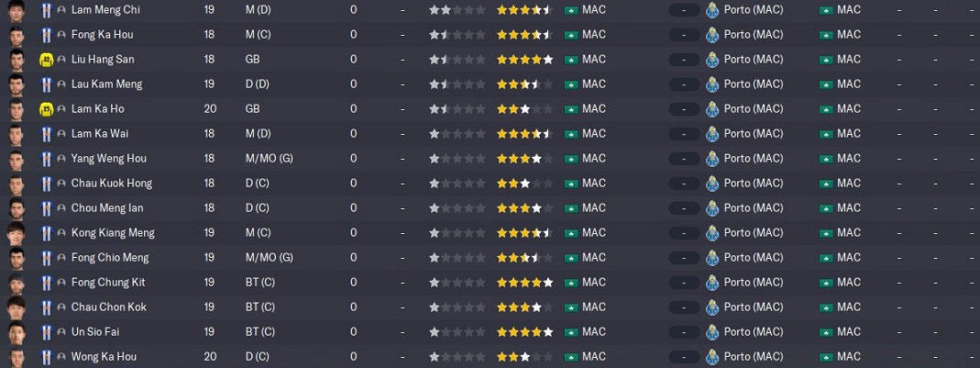Click the Macau flag beside Lau Kam Meng's potential stars
This screenshot has height=368, width=980.
point(570,84)
